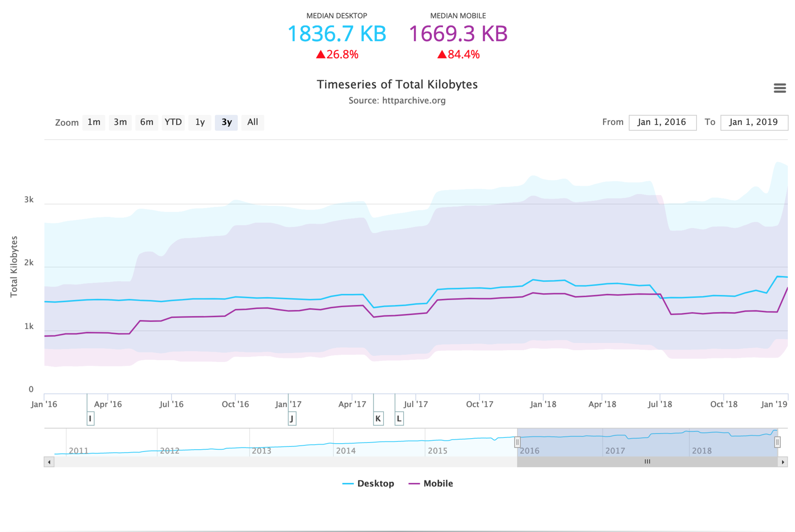795x532 pixels.
Task: Click the navigator right scroll arrow
Action: pyautogui.click(x=783, y=462)
